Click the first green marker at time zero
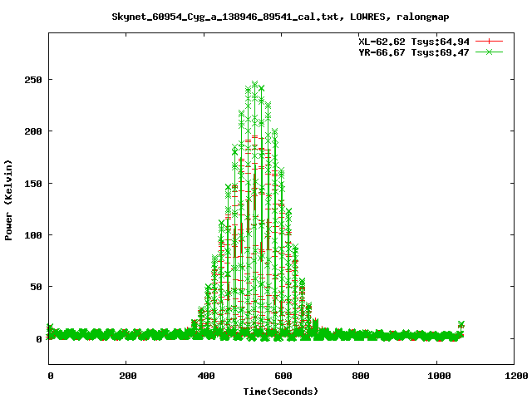The image size is (532, 399). click(x=50, y=328)
